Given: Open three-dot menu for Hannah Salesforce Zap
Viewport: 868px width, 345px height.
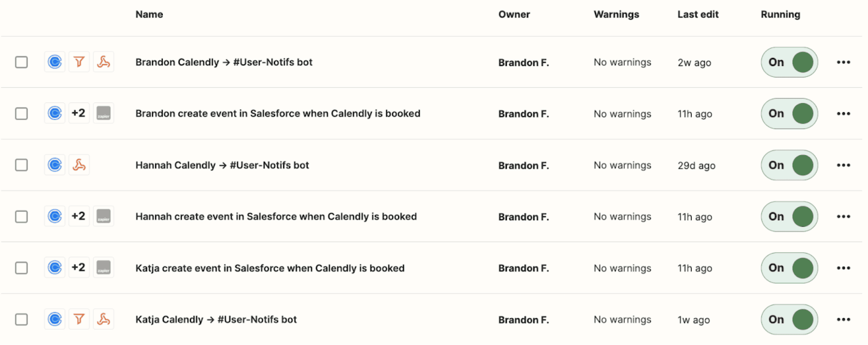Looking at the screenshot, I should click(x=843, y=216).
